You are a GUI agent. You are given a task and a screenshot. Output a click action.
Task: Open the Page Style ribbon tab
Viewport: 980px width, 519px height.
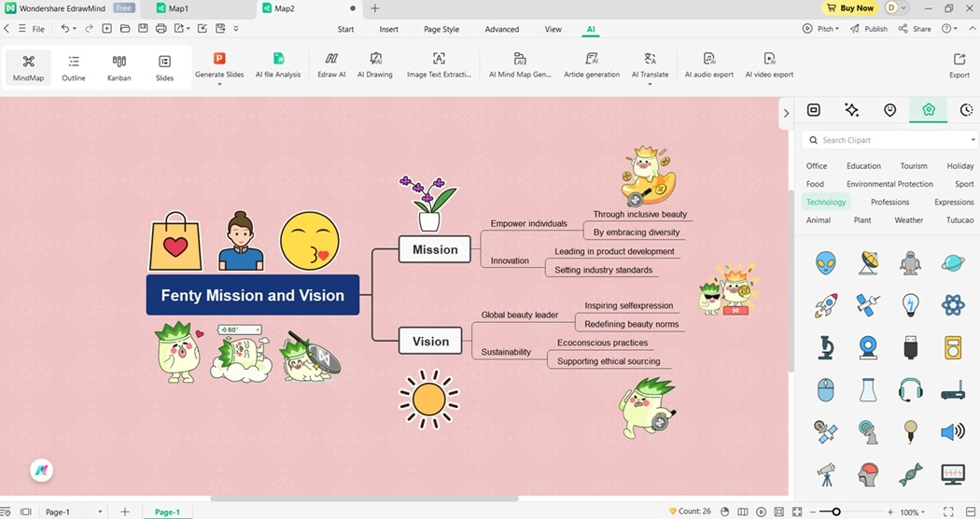(x=441, y=29)
